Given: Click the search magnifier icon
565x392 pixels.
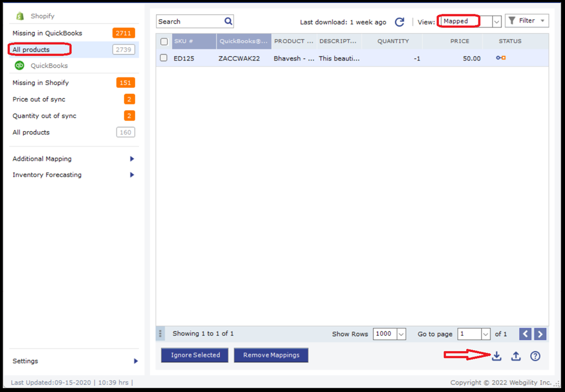Looking at the screenshot, I should pos(228,22).
